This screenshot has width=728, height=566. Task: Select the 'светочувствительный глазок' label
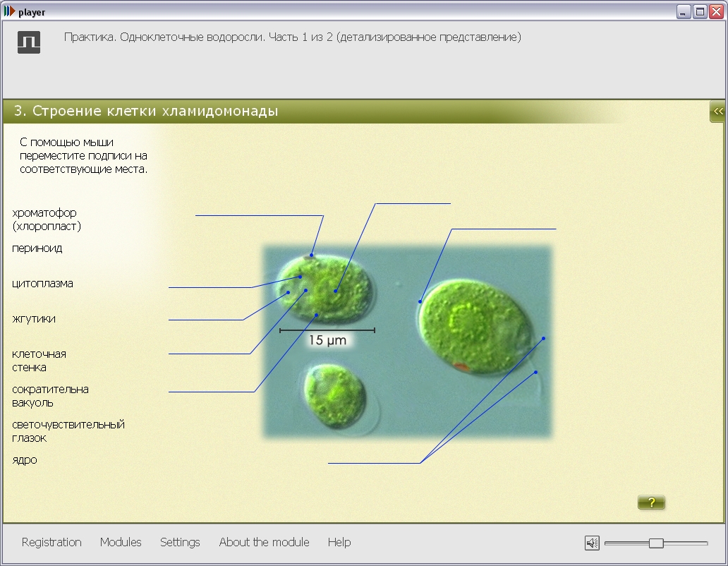[x=68, y=431]
